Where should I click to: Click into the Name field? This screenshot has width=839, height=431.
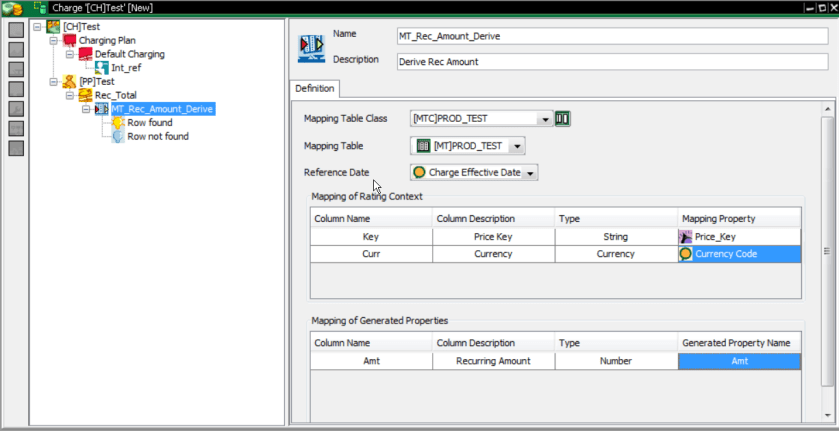click(612, 36)
